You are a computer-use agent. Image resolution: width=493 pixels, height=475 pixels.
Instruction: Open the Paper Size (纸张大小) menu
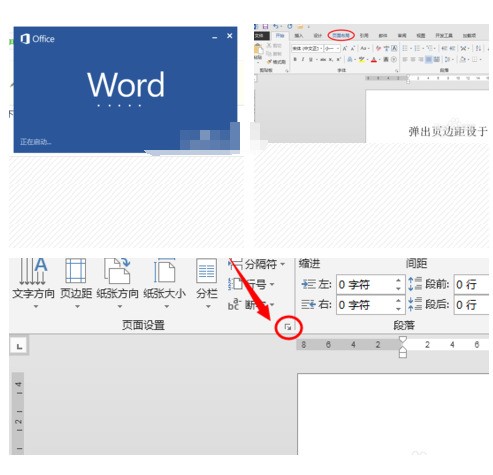point(165,283)
